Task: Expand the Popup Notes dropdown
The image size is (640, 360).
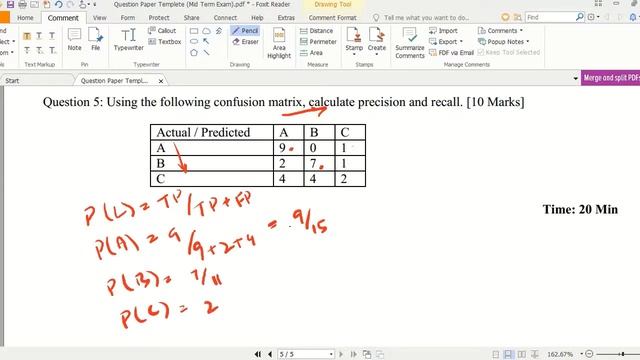Action: [x=528, y=42]
